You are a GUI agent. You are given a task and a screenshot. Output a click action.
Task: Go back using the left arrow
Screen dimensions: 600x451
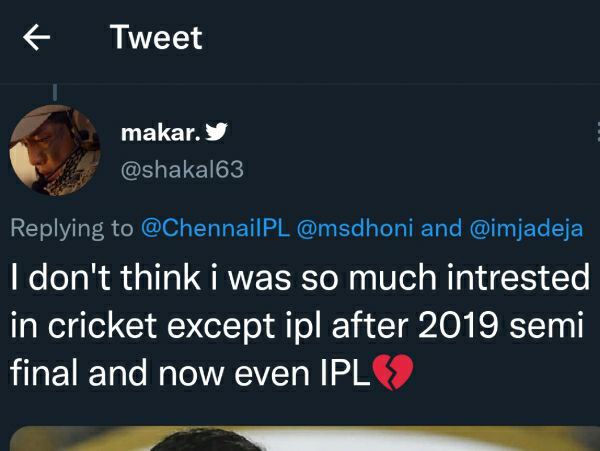pos(37,38)
